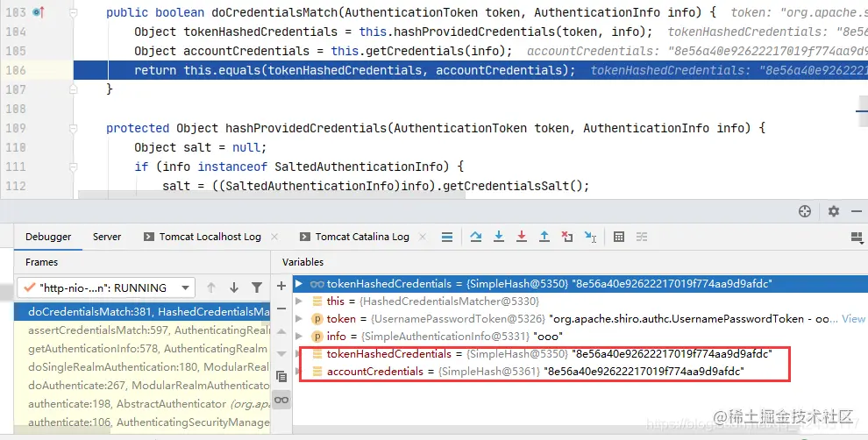This screenshot has width=868, height=440.
Task: Click the Step Over debugger icon
Action: [475, 237]
